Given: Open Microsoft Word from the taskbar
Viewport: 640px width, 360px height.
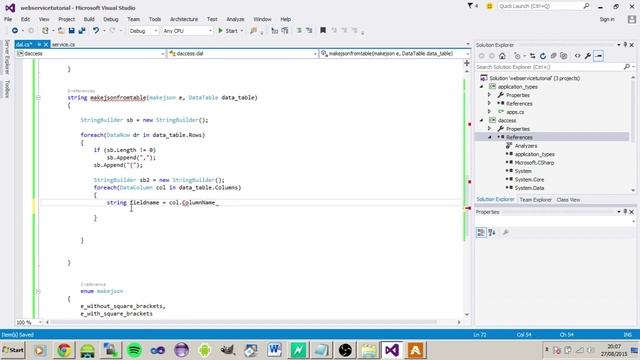Looking at the screenshot, I should click(275, 350).
